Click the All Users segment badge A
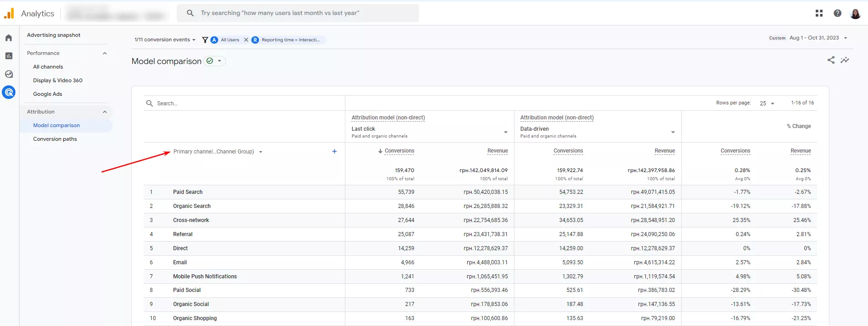Image resolution: width=868 pixels, height=326 pixels. coord(214,40)
